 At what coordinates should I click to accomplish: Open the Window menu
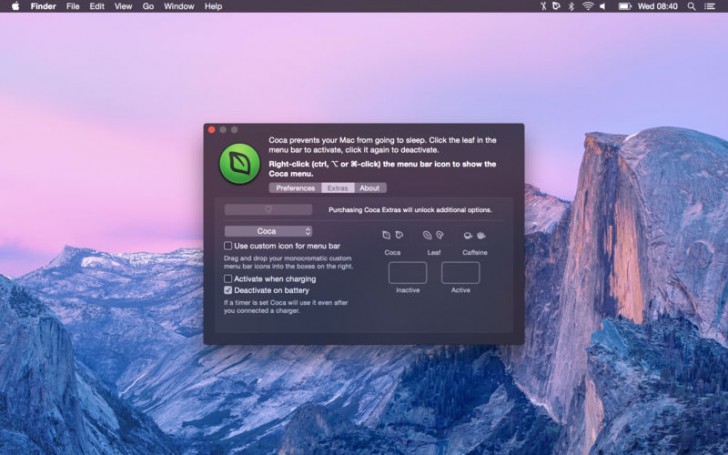coord(179,6)
